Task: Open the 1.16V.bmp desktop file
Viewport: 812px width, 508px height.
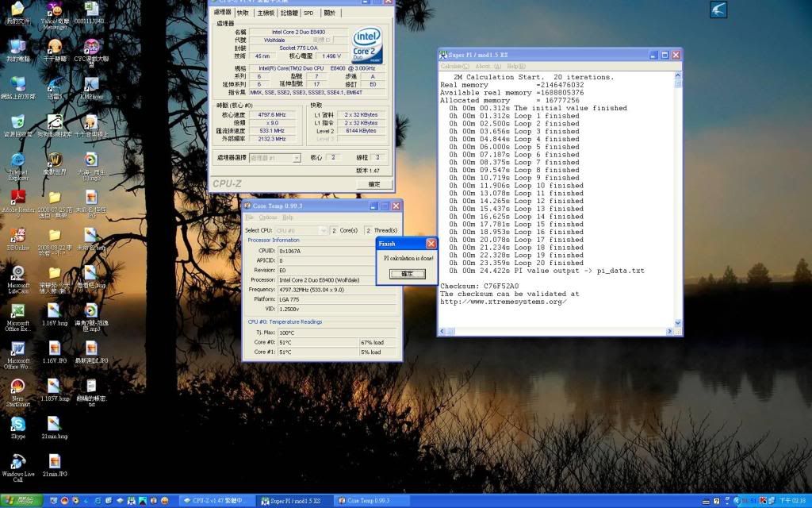Action: 55,313
